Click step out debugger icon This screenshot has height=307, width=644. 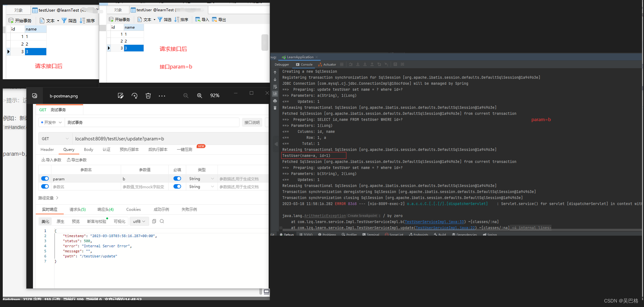(x=372, y=64)
